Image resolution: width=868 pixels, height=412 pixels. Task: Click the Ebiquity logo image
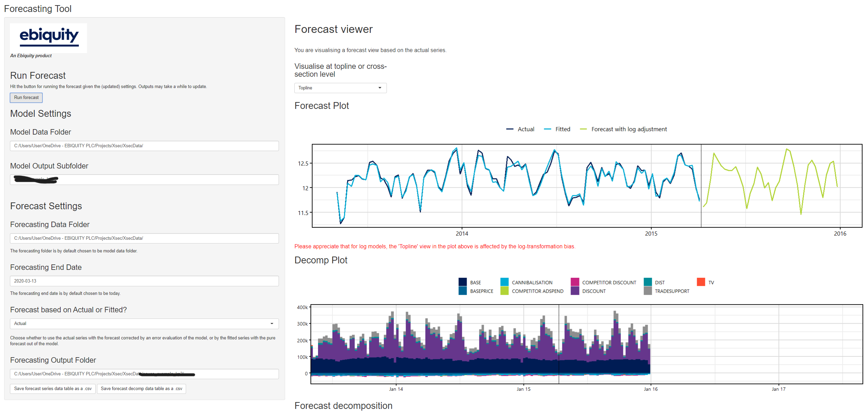[x=48, y=38]
